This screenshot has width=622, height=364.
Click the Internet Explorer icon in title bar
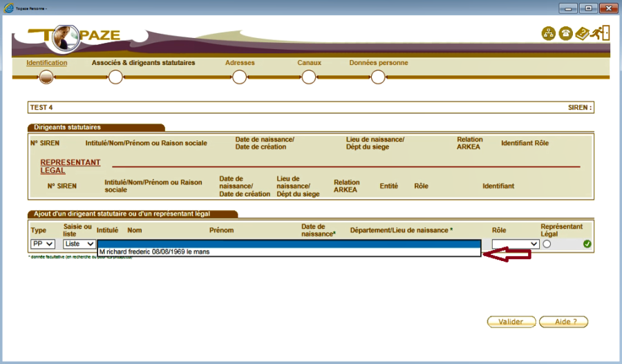[9, 8]
